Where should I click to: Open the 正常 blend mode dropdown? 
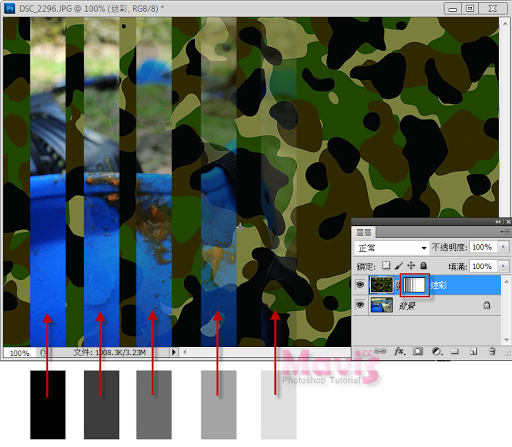(391, 248)
